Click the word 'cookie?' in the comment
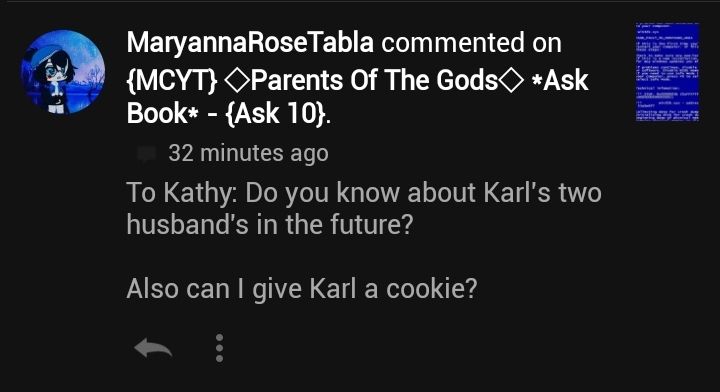The width and height of the screenshot is (720, 392). 432,289
